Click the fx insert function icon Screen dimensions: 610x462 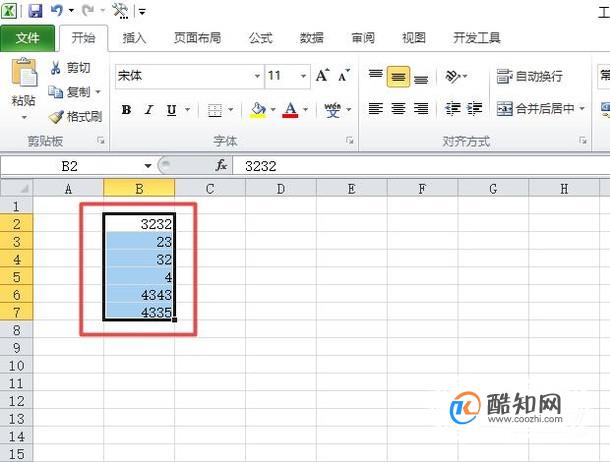[221, 166]
